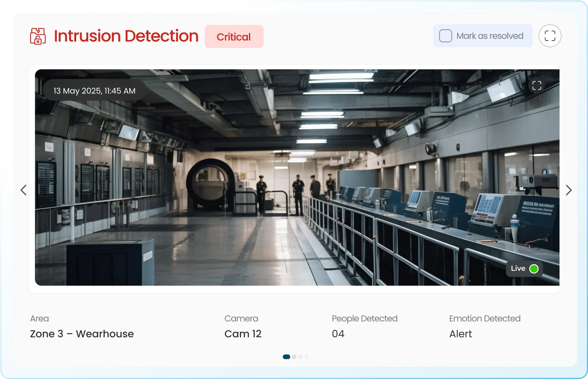Click the 13 May 2025 timestamp label
The image size is (588, 379).
click(x=94, y=91)
